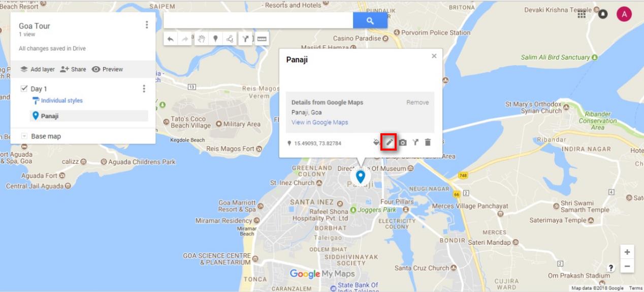Open the Goa Tour three-dot menu
The height and width of the screenshot is (292, 644).
click(x=147, y=25)
